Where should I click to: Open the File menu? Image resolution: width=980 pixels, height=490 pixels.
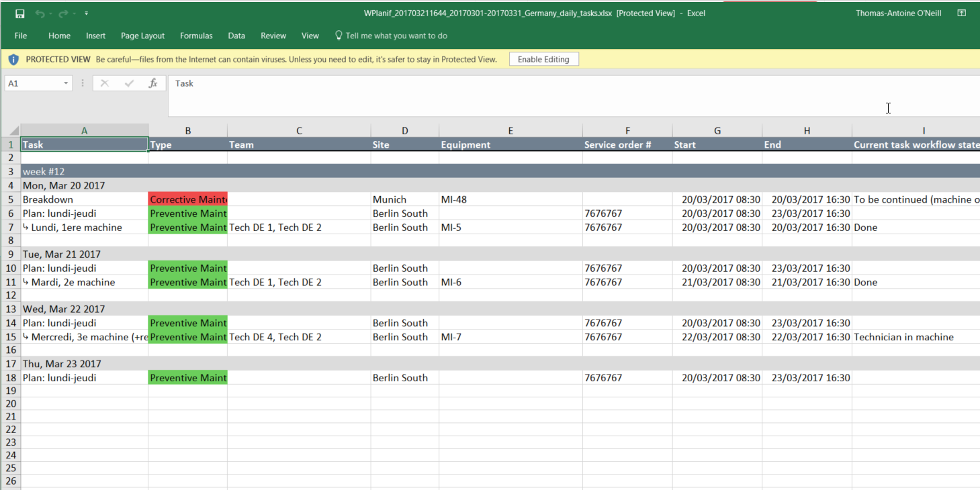[x=20, y=36]
